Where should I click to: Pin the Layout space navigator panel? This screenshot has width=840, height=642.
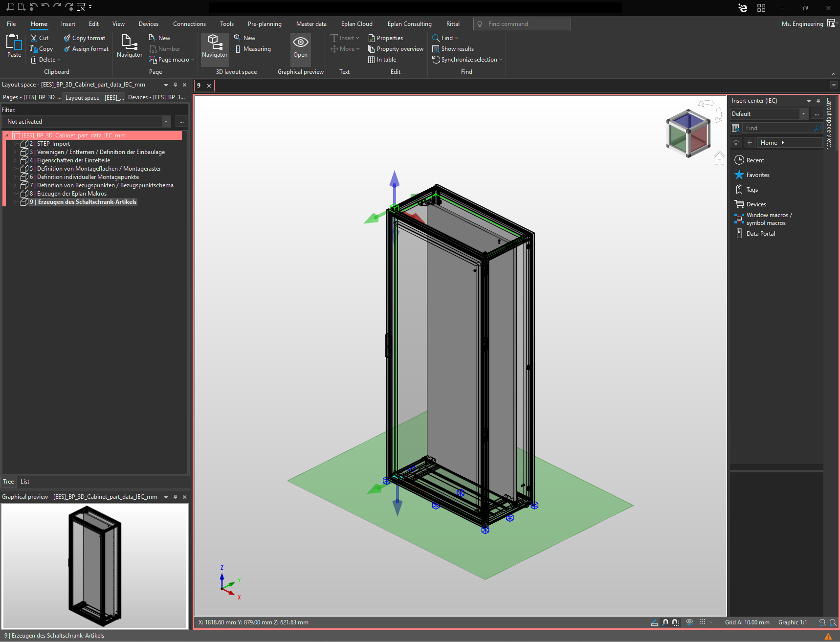175,85
